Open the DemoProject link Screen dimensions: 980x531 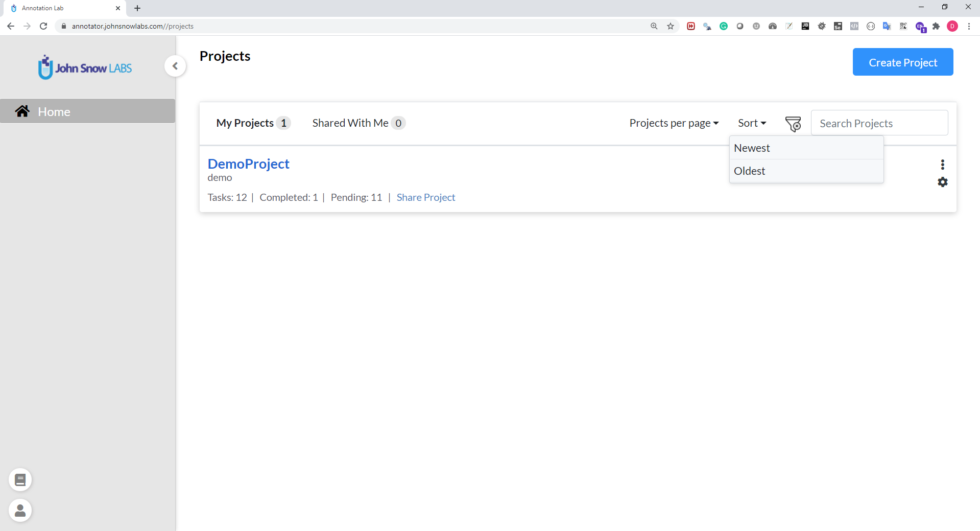248,164
